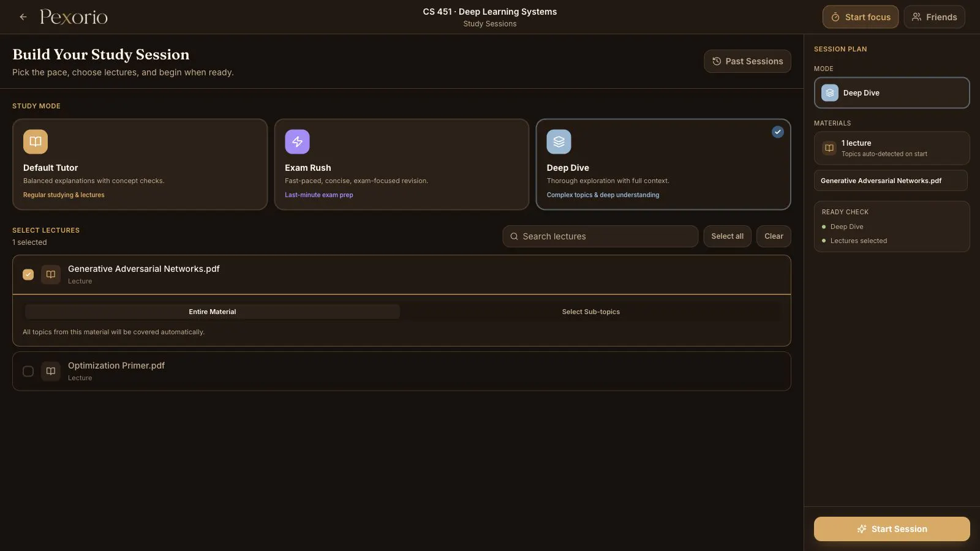Click the book icon next to 1 lecture
The width and height of the screenshot is (980, 551).
829,148
